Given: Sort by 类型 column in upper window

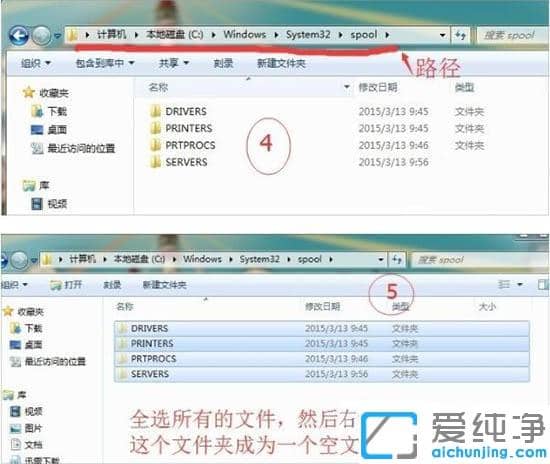Looking at the screenshot, I should (464, 87).
